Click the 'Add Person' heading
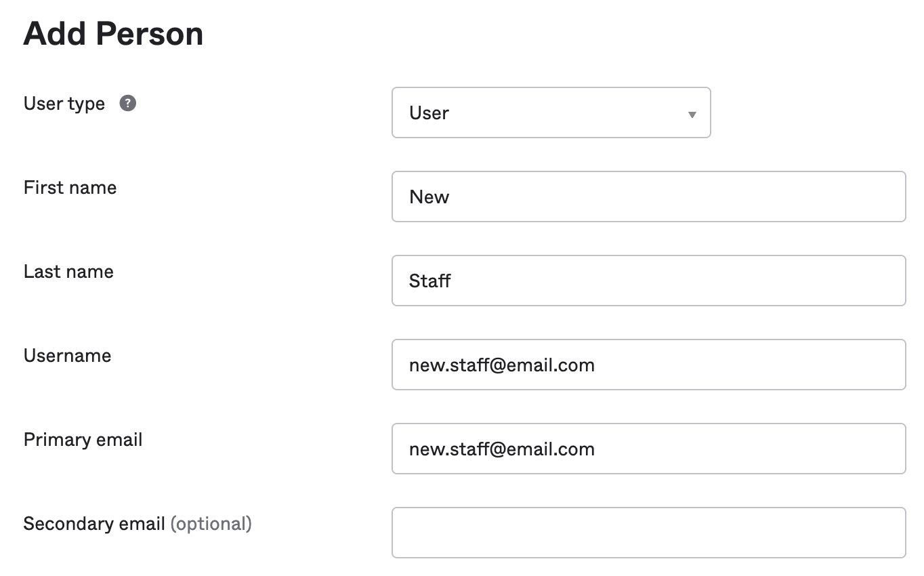 pos(113,34)
